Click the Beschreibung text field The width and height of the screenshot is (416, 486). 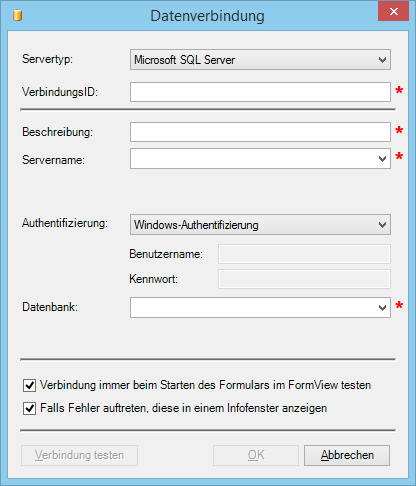coord(260,132)
